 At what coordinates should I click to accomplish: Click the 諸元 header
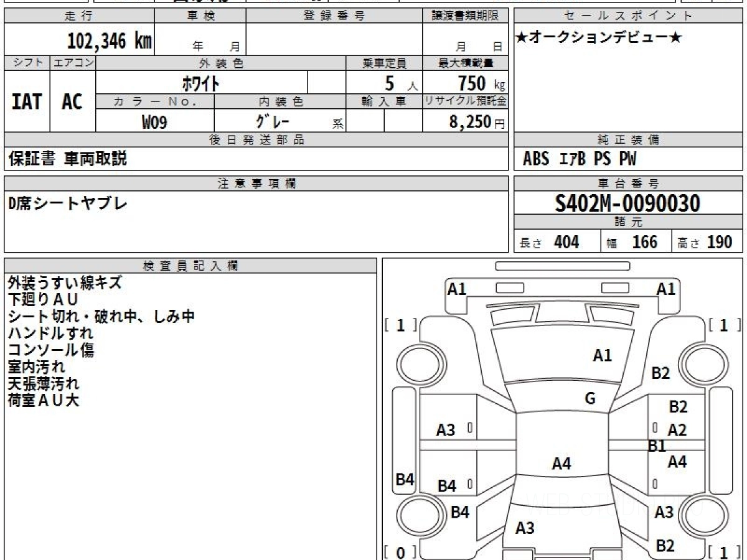point(629,222)
